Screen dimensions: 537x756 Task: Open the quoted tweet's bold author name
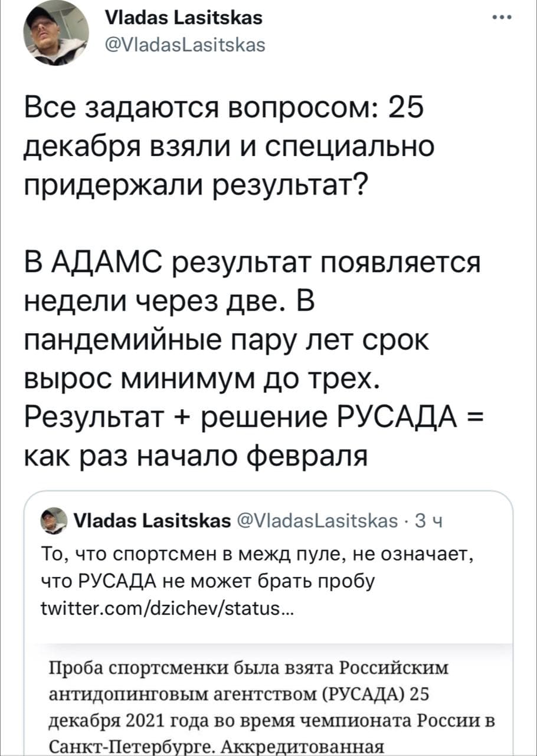click(152, 520)
